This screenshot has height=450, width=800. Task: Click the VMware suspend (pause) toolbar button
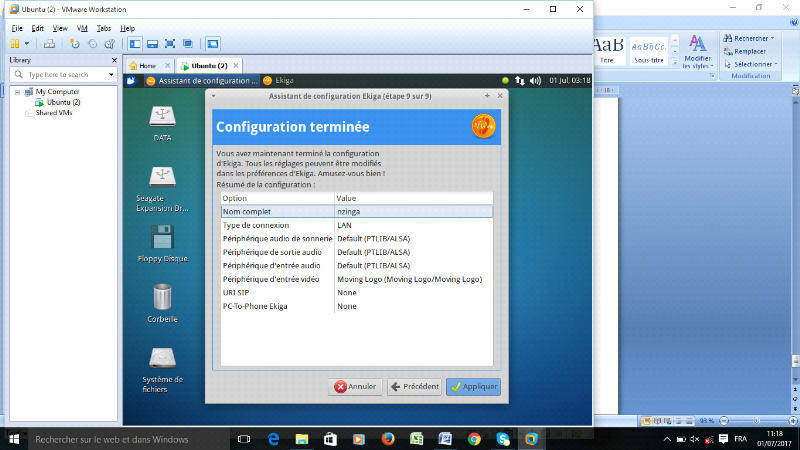tap(15, 44)
